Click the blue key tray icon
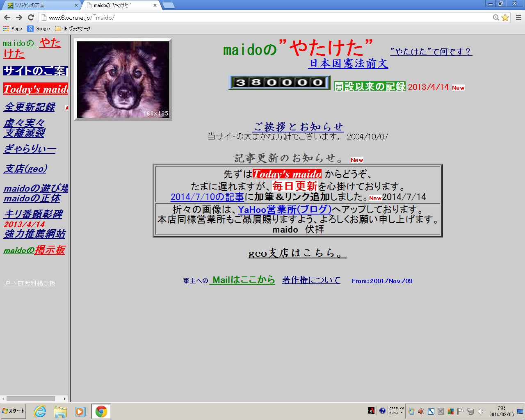This screenshot has width=525, height=420. pos(431,411)
